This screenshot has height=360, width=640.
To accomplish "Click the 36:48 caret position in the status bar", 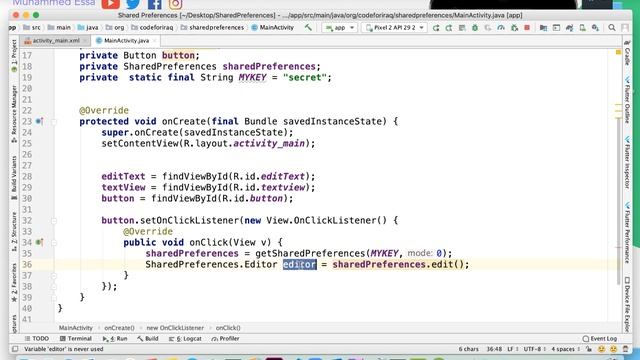I will [x=494, y=349].
